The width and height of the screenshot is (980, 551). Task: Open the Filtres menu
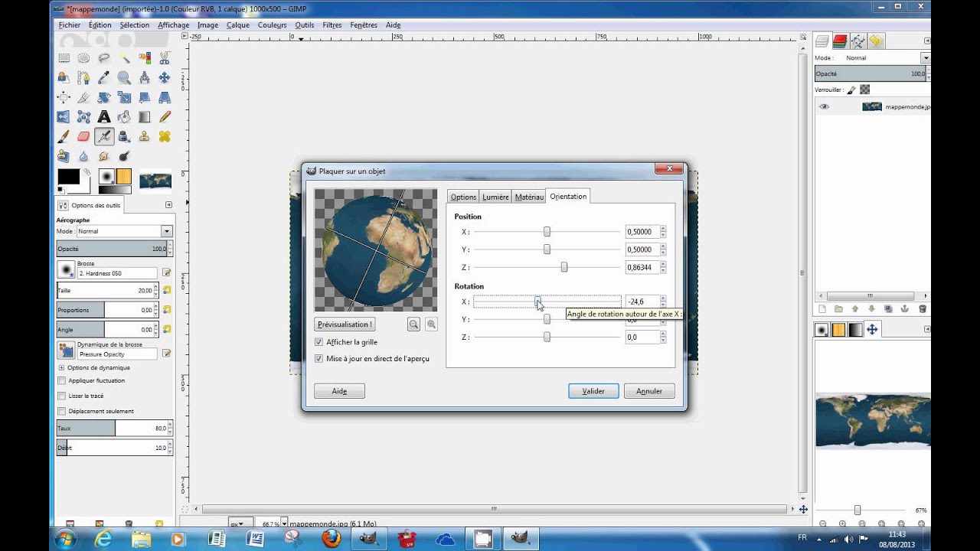(x=332, y=24)
